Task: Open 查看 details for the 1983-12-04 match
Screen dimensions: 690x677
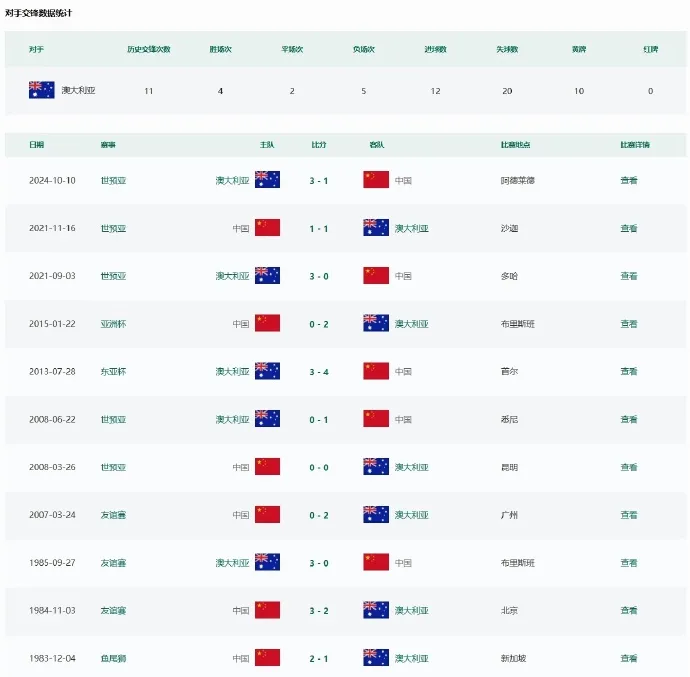Action: (x=629, y=659)
